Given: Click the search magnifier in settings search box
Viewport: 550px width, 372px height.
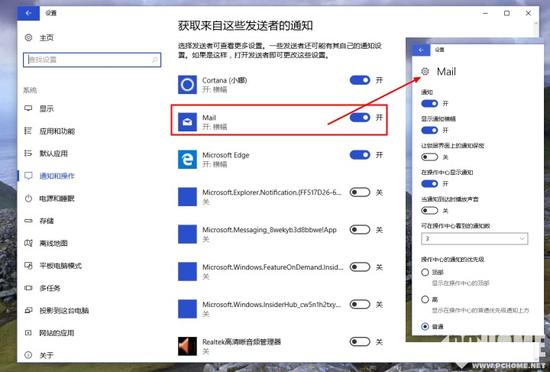Looking at the screenshot, I should point(155,60).
